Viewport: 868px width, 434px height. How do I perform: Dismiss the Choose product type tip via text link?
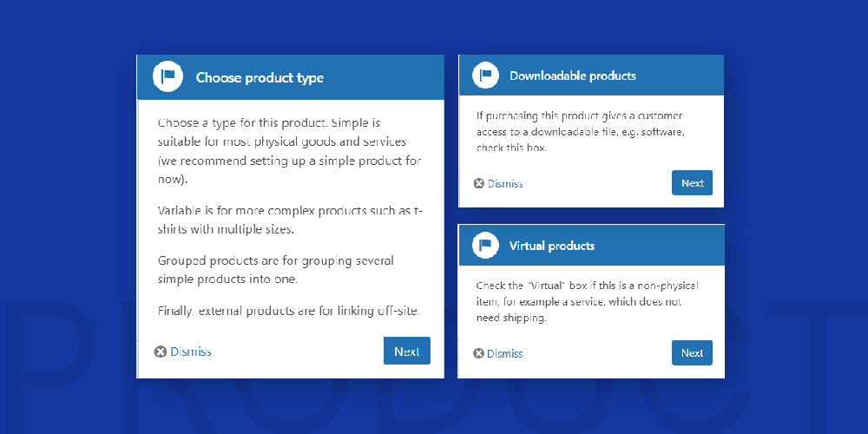click(x=190, y=352)
